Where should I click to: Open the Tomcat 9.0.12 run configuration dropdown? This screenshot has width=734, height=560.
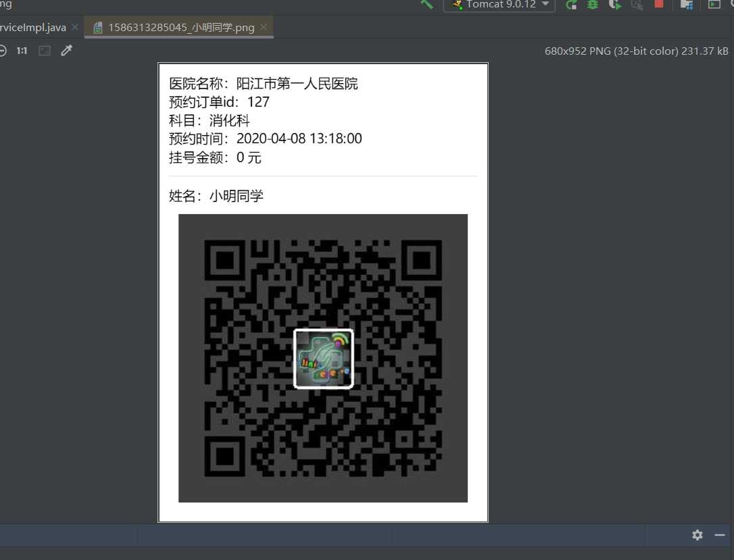click(x=499, y=5)
